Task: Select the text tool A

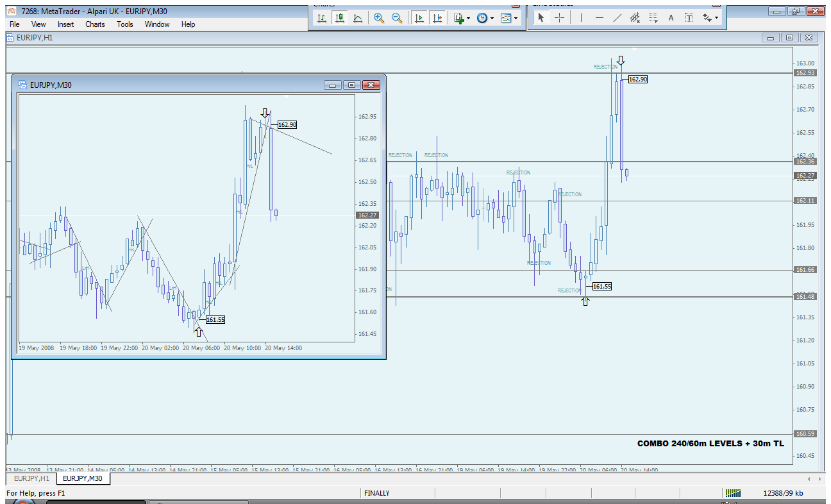Action: [671, 18]
